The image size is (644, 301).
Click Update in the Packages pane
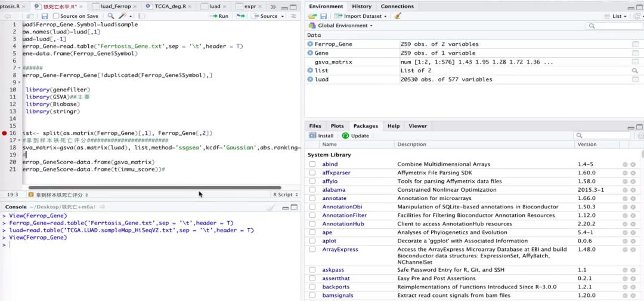[355, 136]
